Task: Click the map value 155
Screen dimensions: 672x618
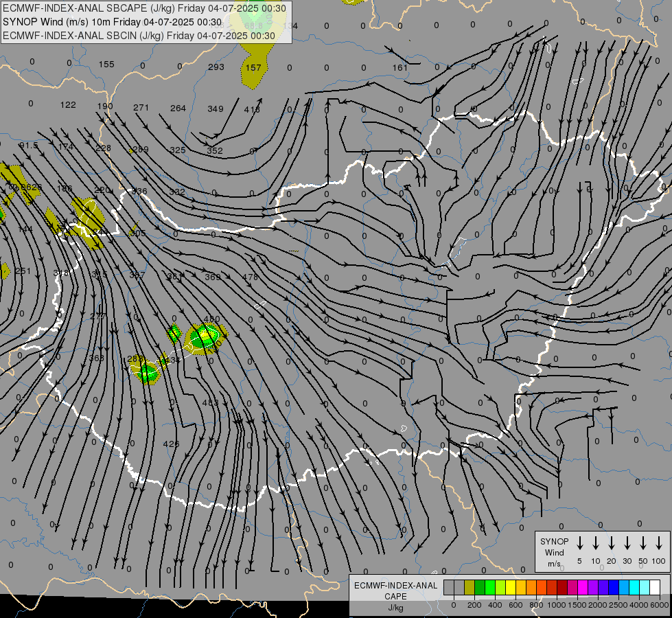Action: (x=106, y=65)
